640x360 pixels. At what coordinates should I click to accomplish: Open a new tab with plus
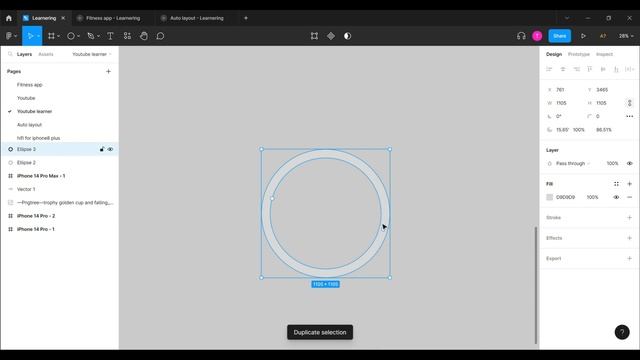point(246,18)
